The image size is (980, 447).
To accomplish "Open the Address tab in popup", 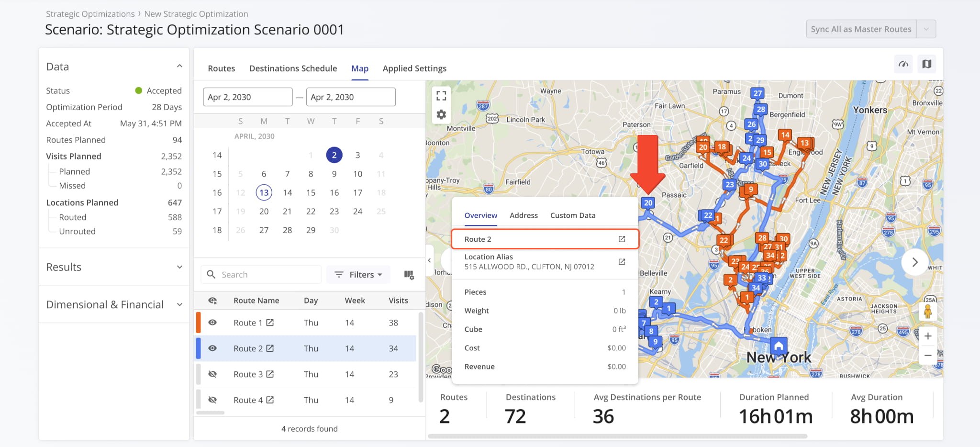I will click(x=523, y=215).
